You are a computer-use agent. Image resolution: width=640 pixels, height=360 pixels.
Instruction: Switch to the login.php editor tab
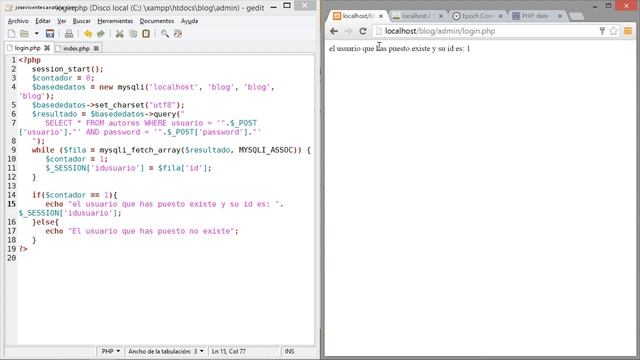[x=27, y=48]
